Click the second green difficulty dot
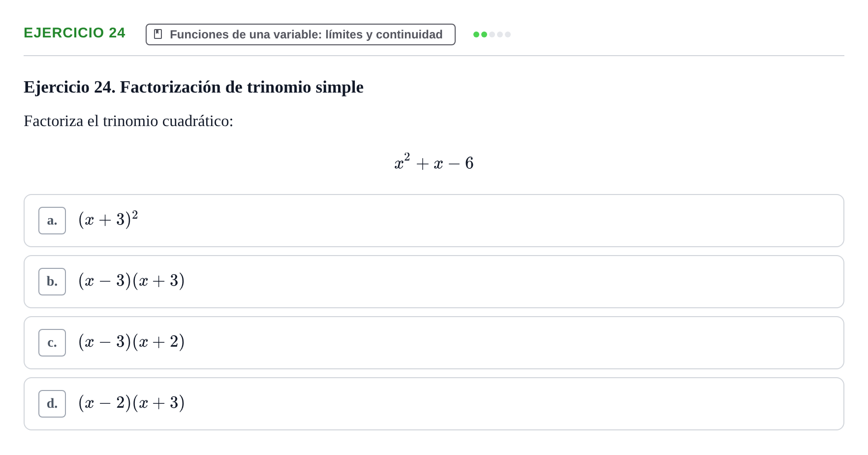Image resolution: width=868 pixels, height=455 pixels. coord(484,34)
